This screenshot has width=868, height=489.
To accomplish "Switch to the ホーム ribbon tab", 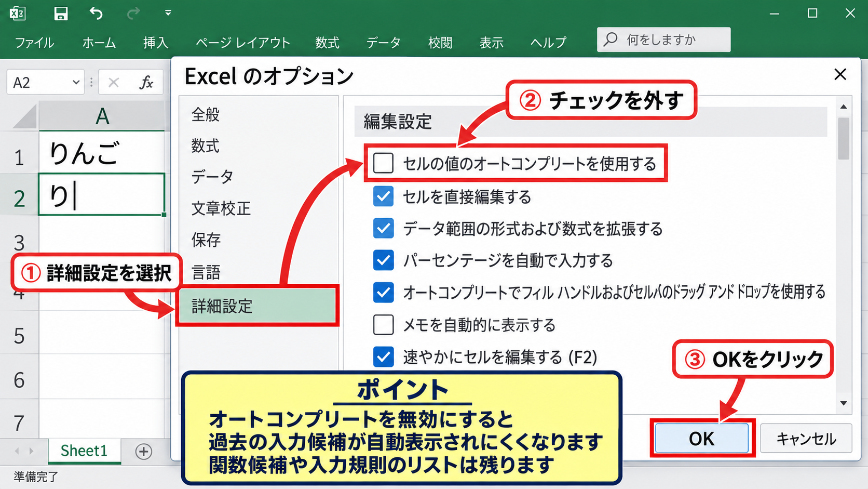I will (99, 43).
